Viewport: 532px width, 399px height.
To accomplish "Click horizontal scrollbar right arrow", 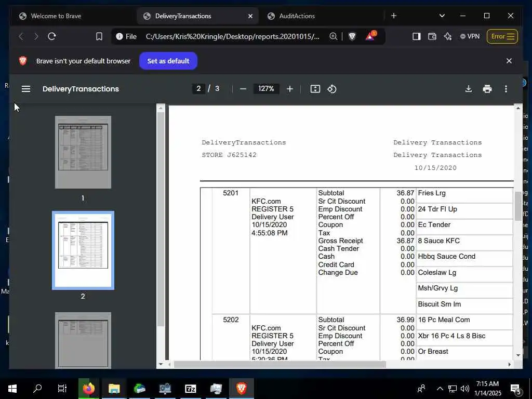I will 509,364.
